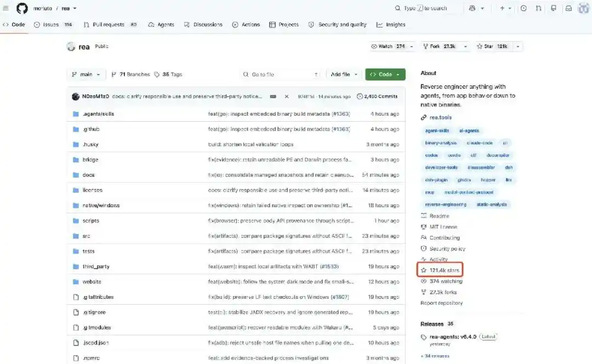Open the main branch selector

click(86, 75)
